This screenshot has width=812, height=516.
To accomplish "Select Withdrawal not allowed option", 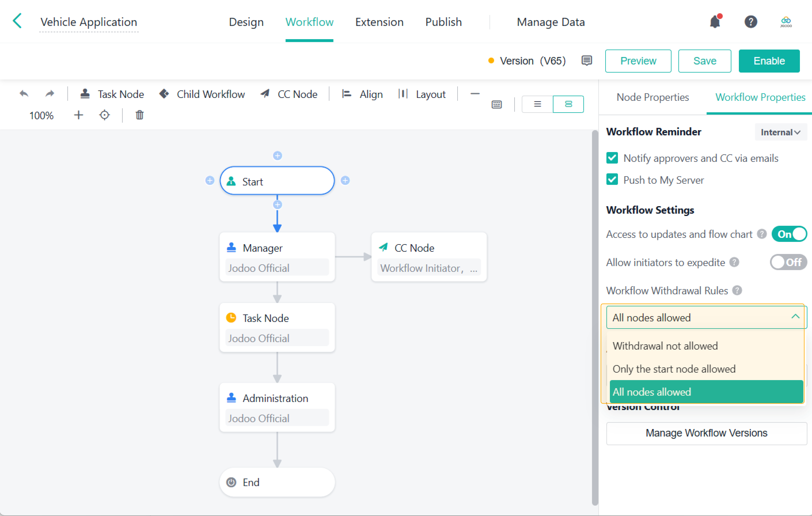I will coord(665,346).
